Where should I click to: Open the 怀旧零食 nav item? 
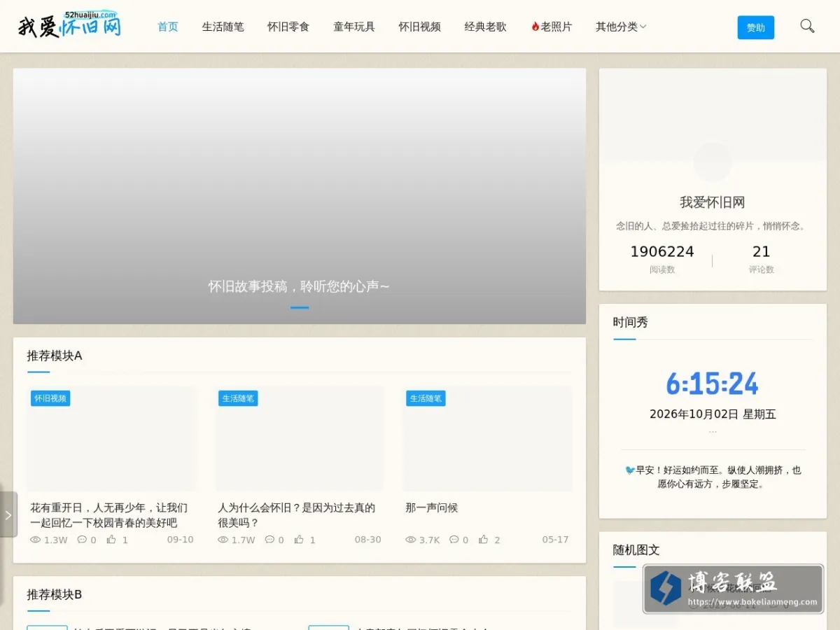288,27
